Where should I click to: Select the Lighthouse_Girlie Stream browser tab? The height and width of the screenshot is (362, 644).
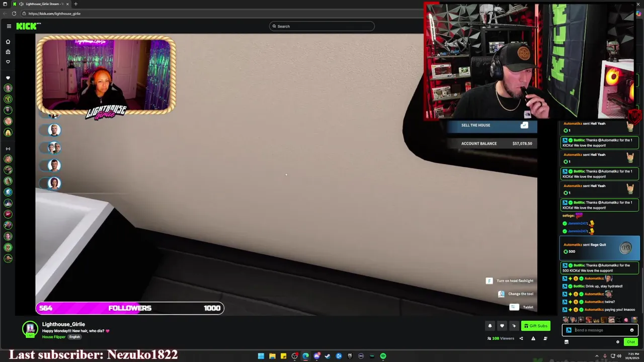[x=41, y=4]
